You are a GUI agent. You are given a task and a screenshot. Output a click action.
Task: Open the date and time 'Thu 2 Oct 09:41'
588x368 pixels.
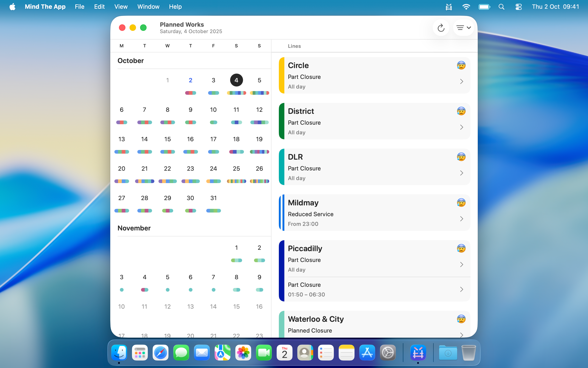(x=555, y=7)
